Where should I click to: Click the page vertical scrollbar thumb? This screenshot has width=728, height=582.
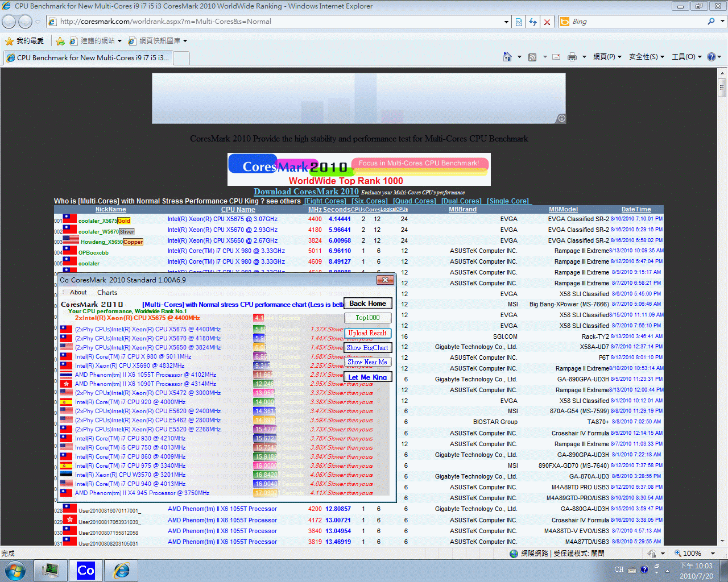click(722, 88)
